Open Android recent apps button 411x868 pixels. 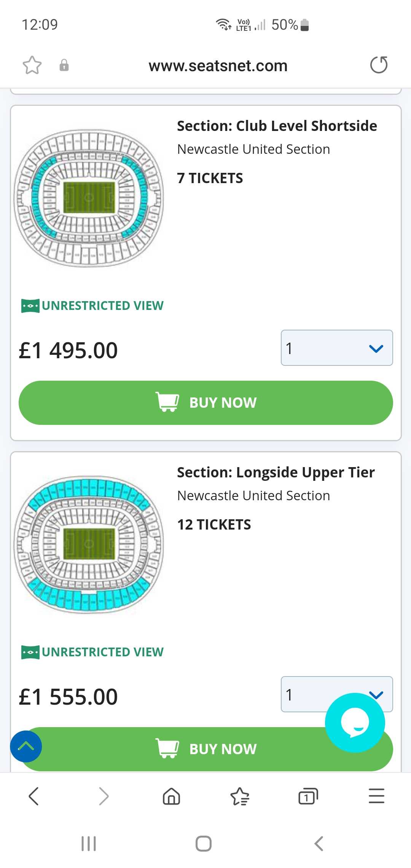click(89, 844)
